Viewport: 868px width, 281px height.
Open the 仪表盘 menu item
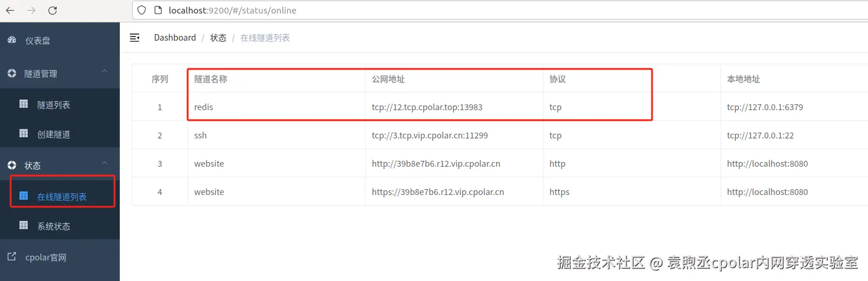point(60,40)
